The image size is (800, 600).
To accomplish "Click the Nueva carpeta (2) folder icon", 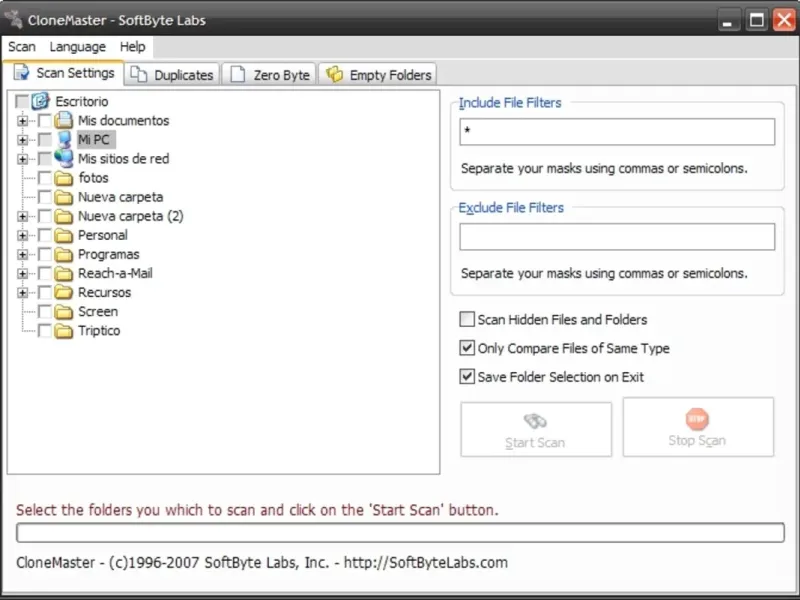I will pyautogui.click(x=64, y=216).
